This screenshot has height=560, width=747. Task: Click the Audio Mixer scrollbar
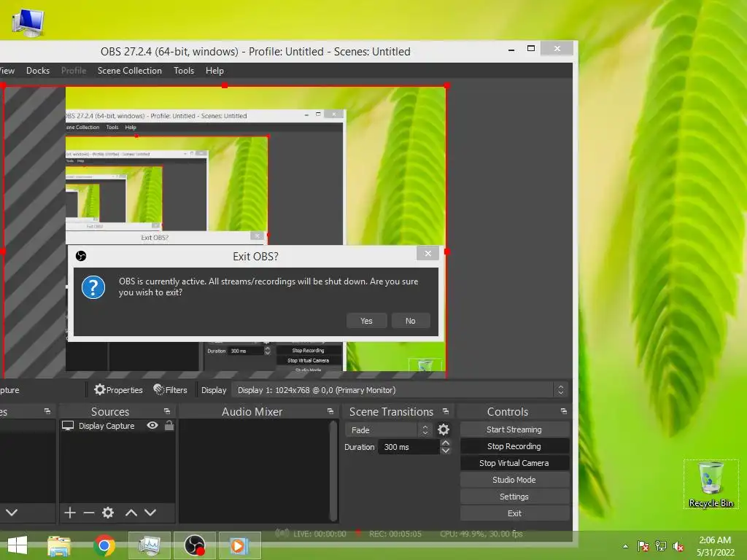click(333, 471)
